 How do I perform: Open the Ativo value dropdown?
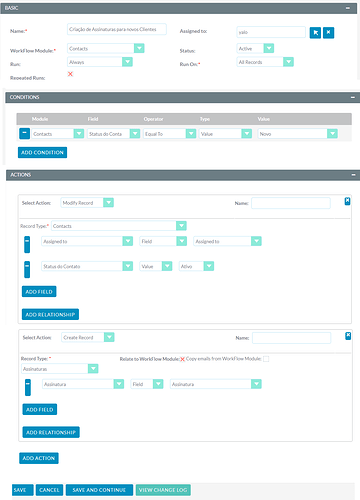[196, 266]
